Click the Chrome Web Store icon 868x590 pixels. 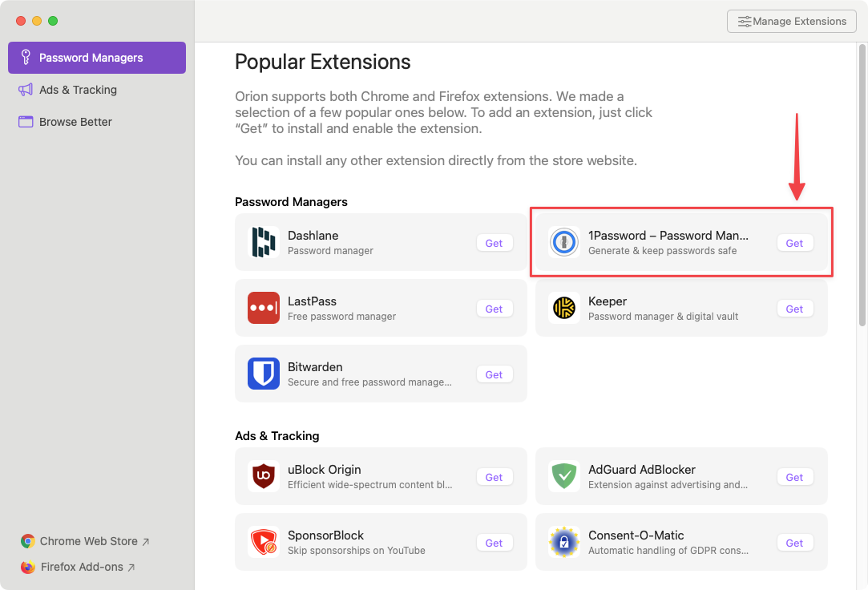click(x=29, y=541)
